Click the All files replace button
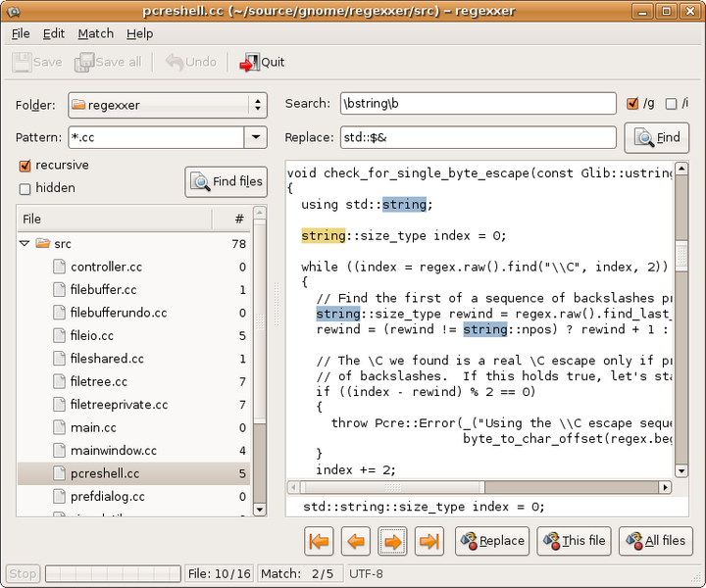The height and width of the screenshot is (588, 706). (x=656, y=541)
